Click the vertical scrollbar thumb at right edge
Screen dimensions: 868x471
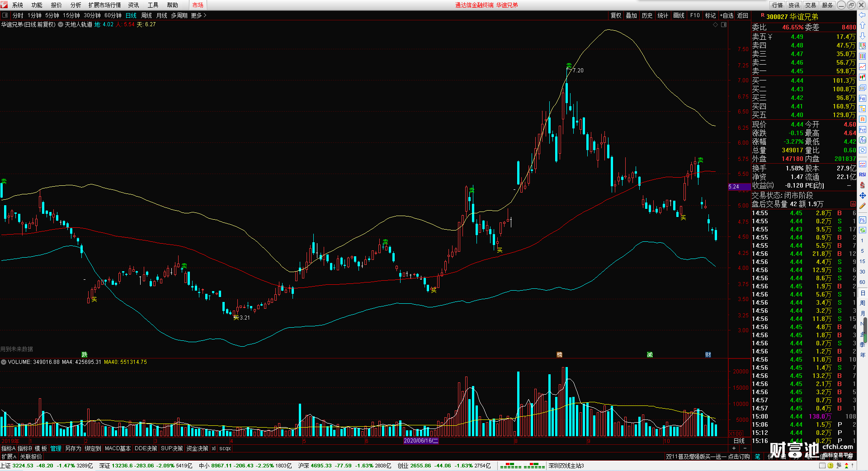865,329
